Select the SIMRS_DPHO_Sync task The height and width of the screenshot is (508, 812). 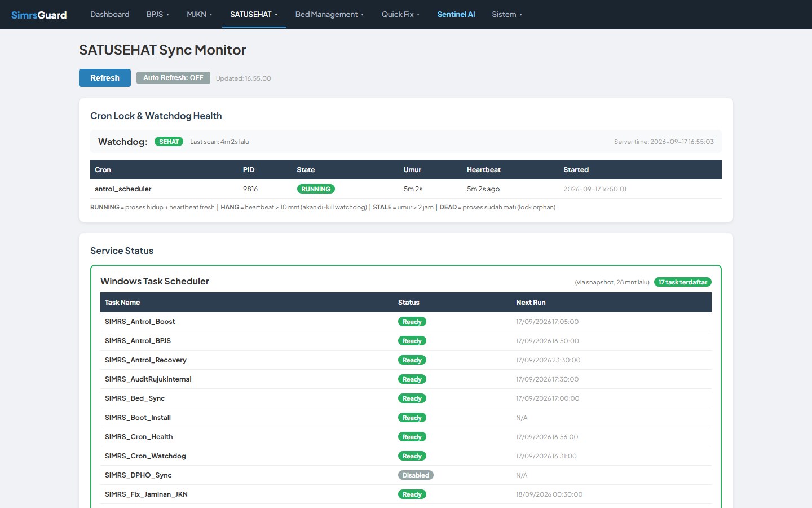pos(138,475)
